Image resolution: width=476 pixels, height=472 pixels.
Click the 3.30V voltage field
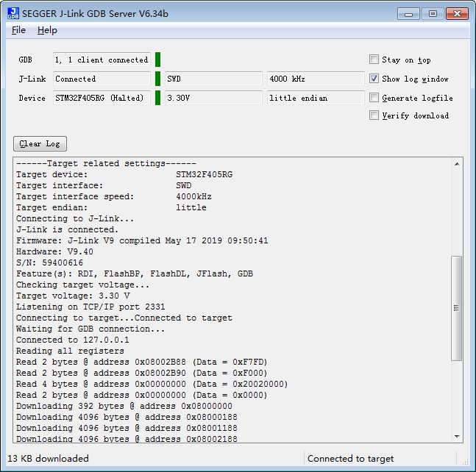pos(213,98)
